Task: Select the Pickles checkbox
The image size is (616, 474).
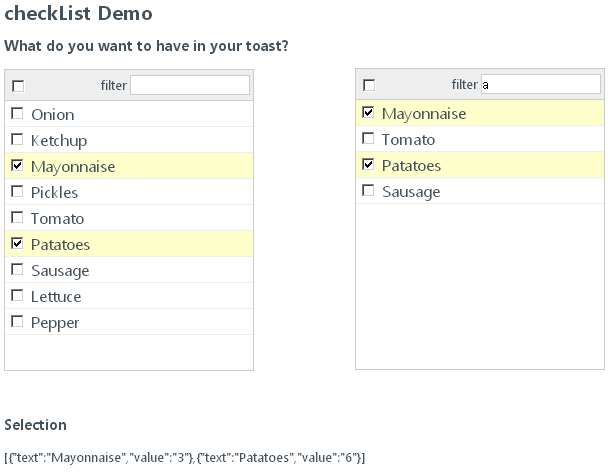Action: (17, 191)
